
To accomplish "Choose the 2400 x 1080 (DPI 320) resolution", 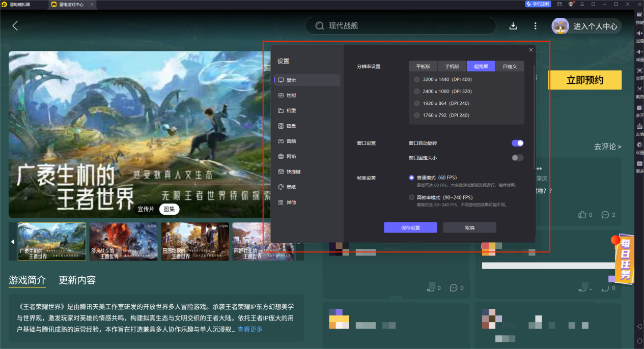I will 417,92.
